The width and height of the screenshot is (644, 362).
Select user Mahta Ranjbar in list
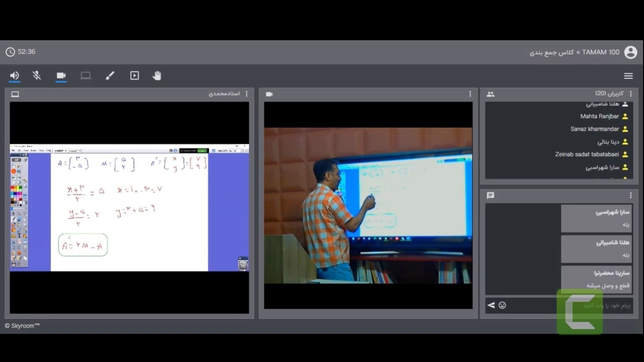[x=599, y=117]
